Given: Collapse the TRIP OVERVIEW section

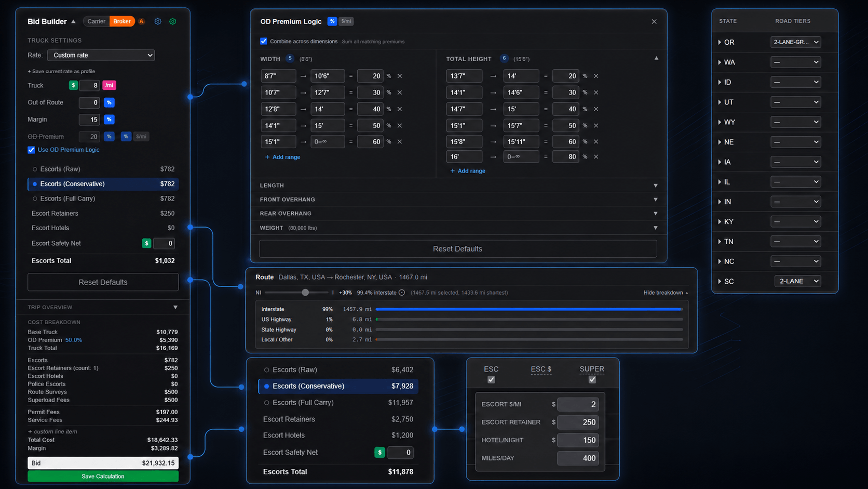Looking at the screenshot, I should tap(175, 307).
